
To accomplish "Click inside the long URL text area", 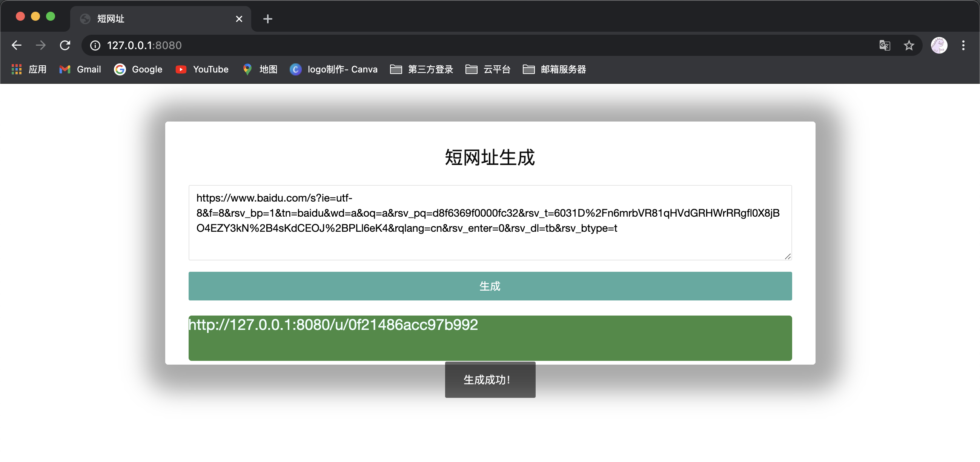I will point(490,223).
